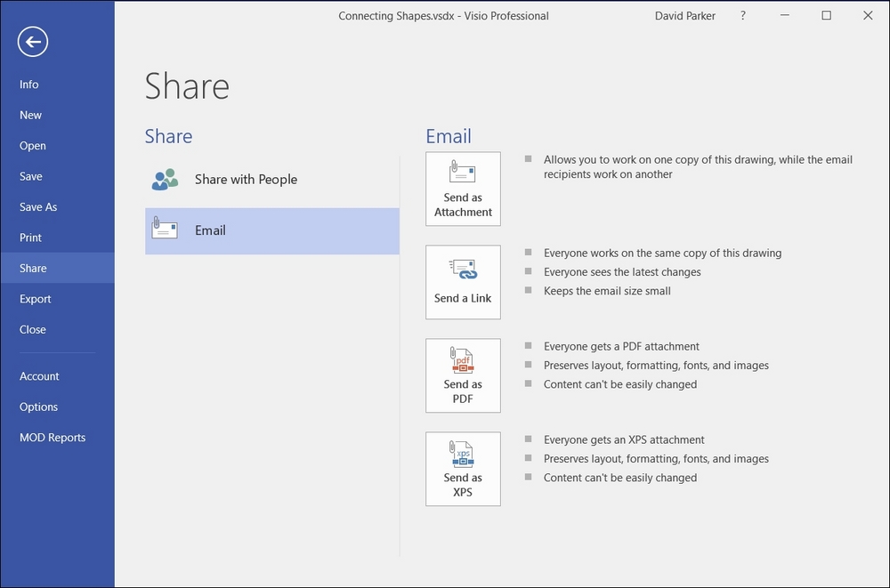This screenshot has width=890, height=588.
Task: Click the Help question mark
Action: [x=743, y=16]
